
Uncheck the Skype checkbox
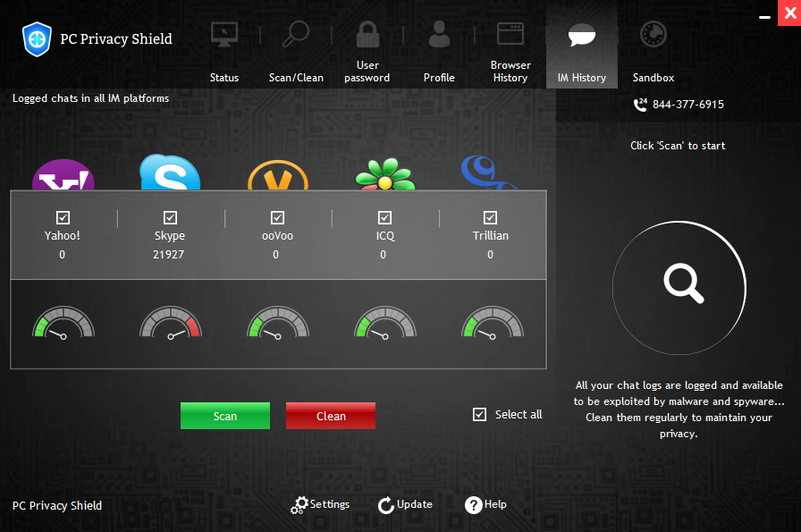click(170, 217)
